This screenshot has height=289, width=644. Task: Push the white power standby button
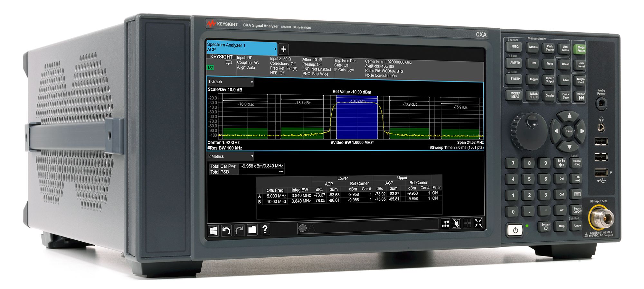(515, 230)
